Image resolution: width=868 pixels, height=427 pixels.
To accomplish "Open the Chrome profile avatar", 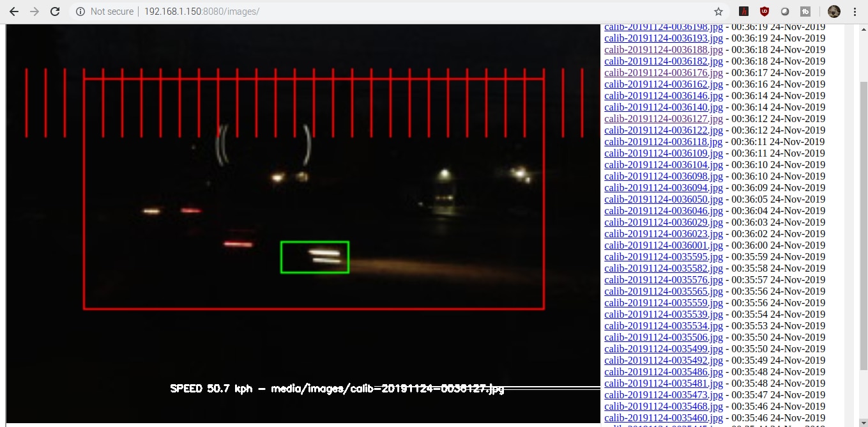I will (x=834, y=12).
